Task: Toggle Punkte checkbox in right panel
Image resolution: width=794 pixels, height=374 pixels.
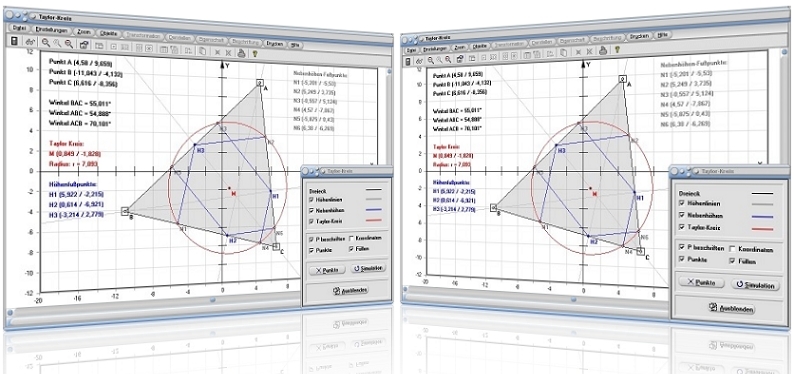Action: [682, 259]
